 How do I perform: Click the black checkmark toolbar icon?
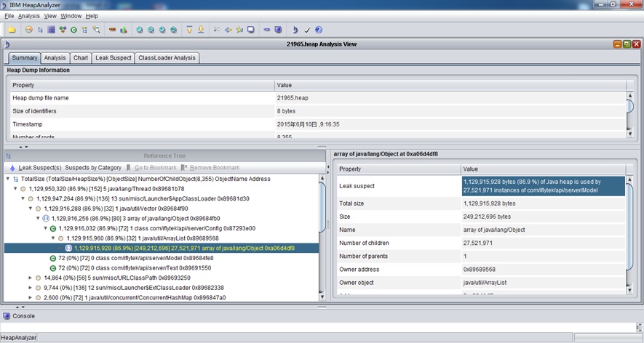pos(307,30)
